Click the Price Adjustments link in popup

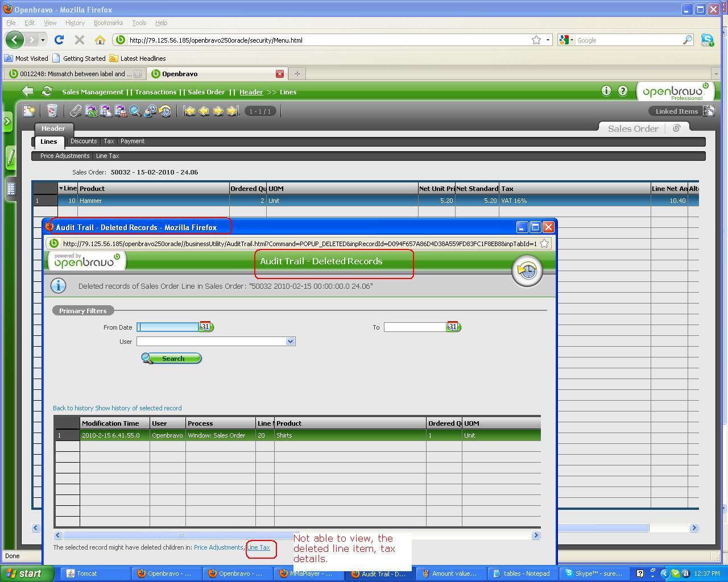click(218, 547)
